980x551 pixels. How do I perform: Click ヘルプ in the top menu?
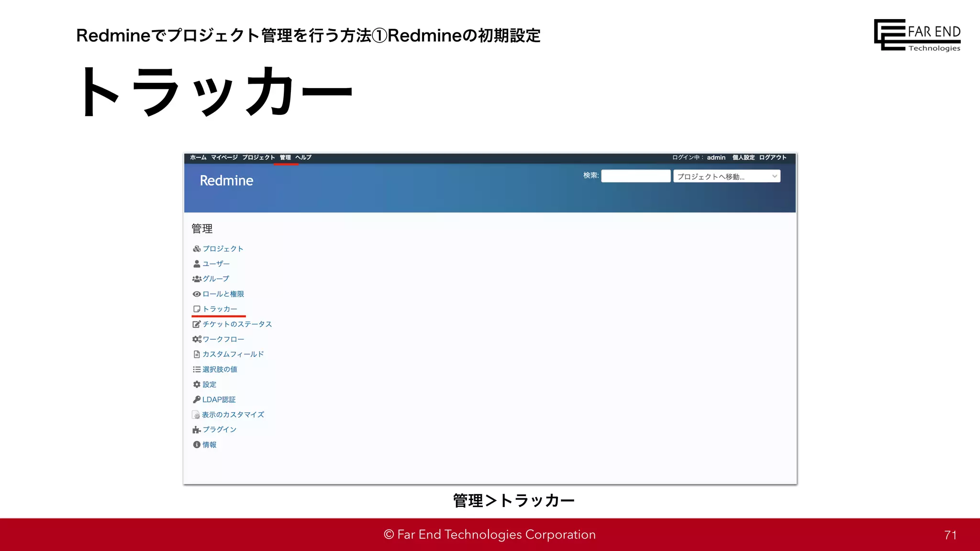pos(303,157)
